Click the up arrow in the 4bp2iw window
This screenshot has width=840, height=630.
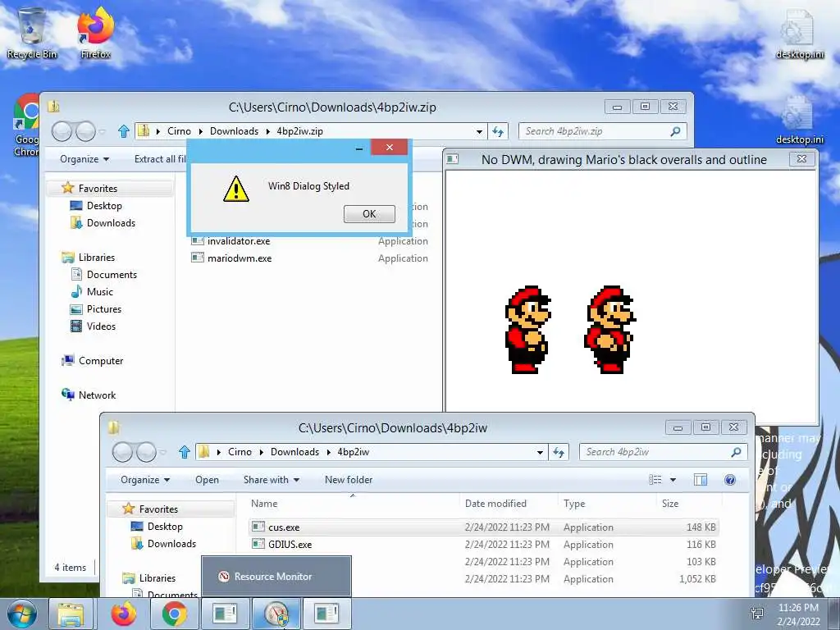point(185,452)
